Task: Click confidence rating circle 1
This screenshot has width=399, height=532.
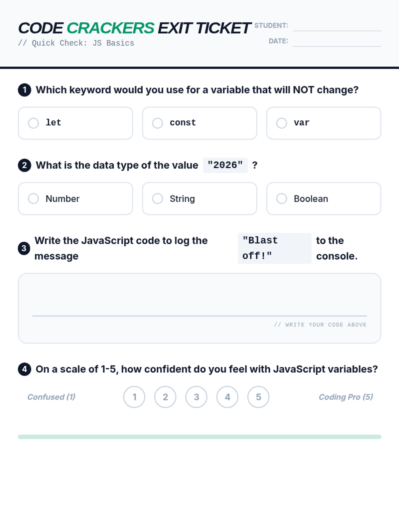Action: 134,397
